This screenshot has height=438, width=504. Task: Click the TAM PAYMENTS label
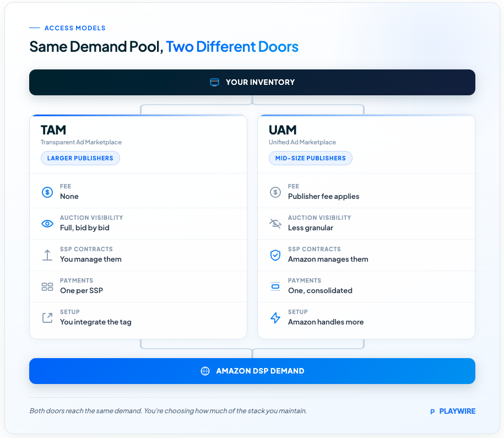(x=77, y=280)
